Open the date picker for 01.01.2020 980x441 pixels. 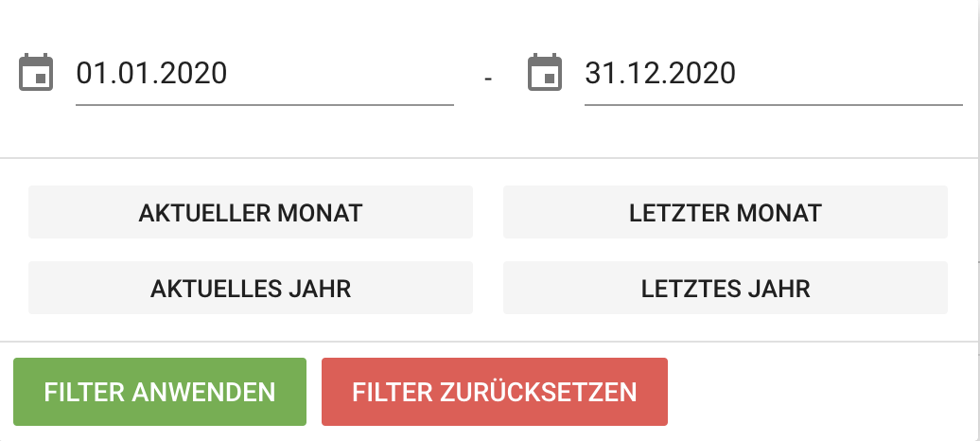tap(36, 74)
